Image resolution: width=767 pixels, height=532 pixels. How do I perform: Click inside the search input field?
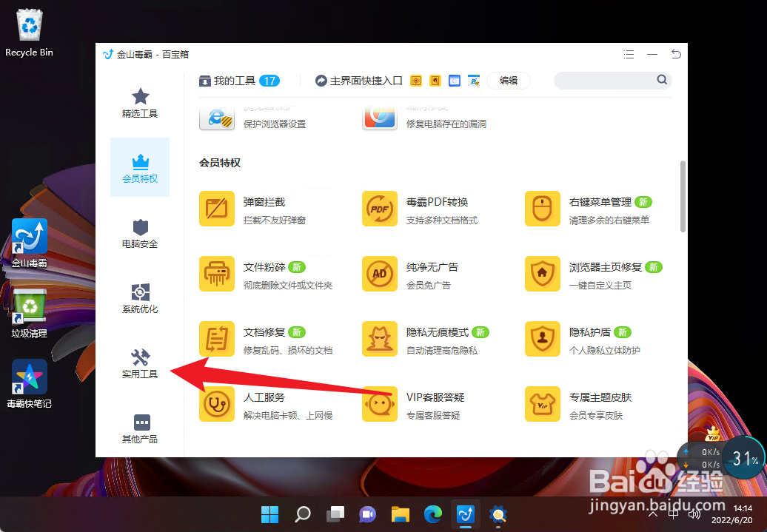tap(606, 80)
